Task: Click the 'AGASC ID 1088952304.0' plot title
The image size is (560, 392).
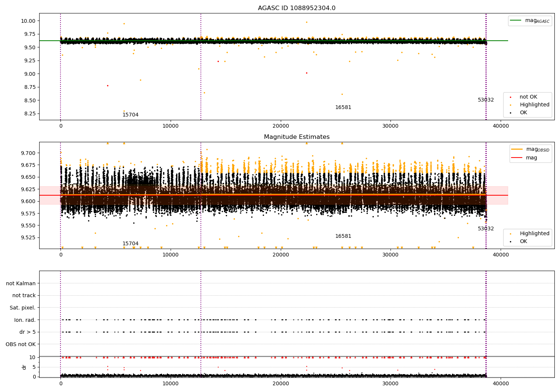Action: (x=296, y=8)
